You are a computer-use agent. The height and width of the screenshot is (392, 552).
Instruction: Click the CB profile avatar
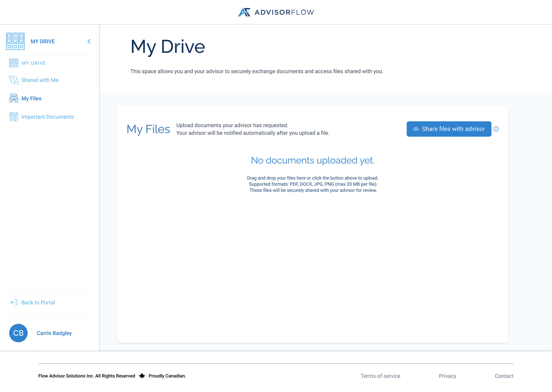click(18, 333)
